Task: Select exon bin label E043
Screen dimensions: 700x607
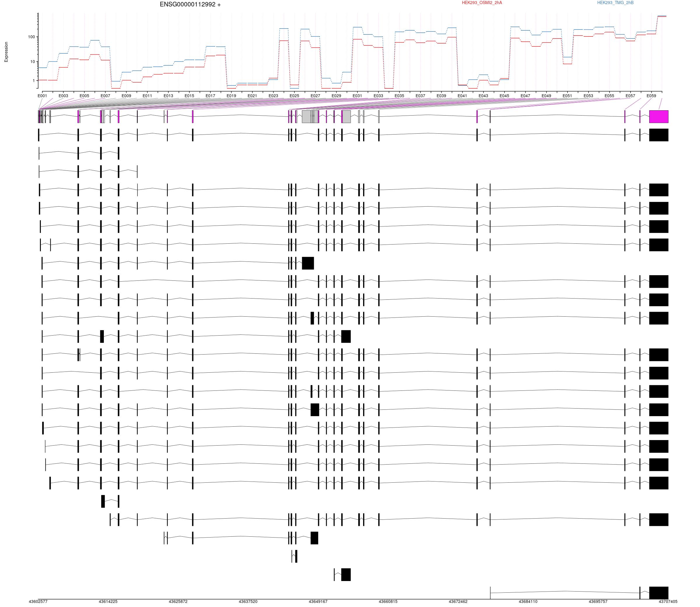Action: [x=483, y=96]
